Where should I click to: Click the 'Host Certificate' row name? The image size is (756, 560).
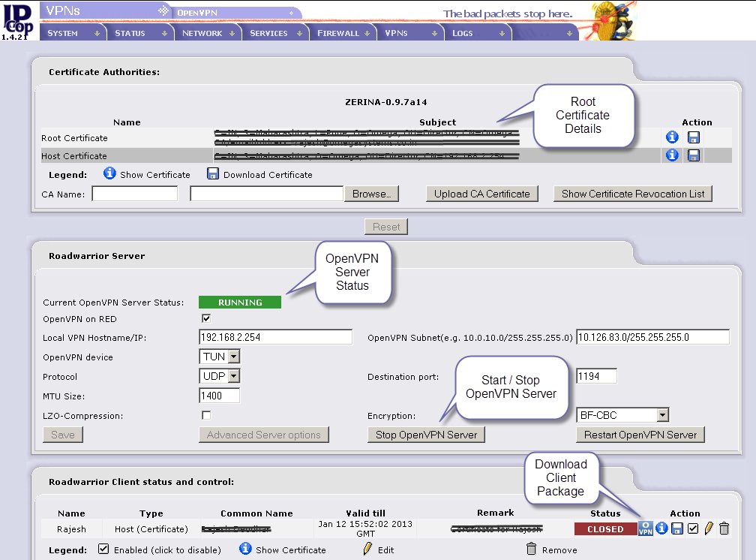pos(74,156)
